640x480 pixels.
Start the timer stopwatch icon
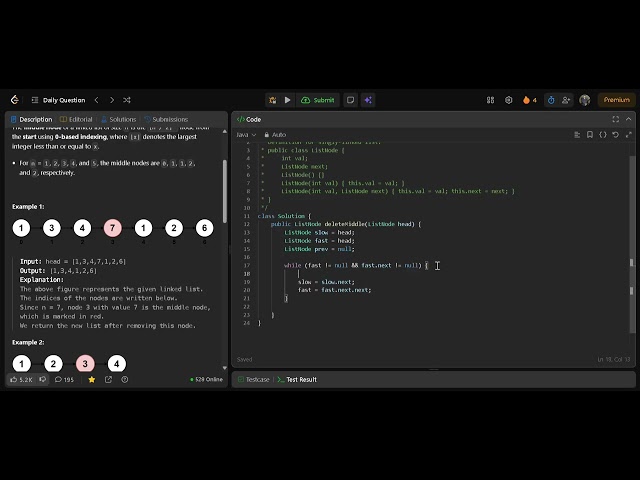tap(551, 100)
